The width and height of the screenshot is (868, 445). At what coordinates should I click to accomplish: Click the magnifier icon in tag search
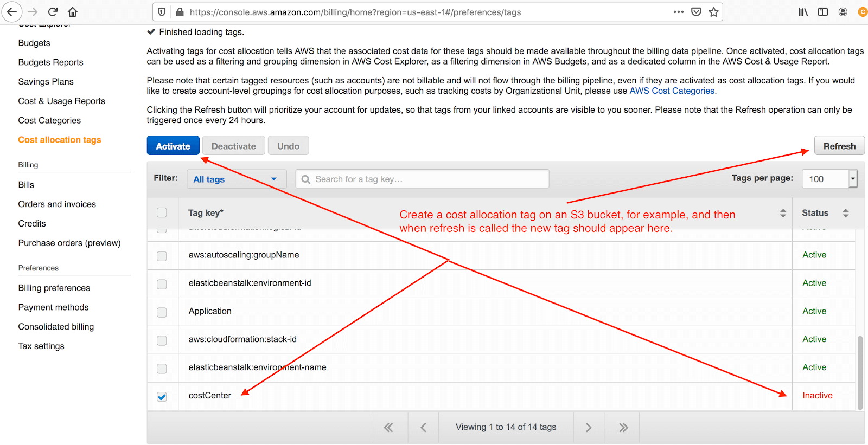[x=306, y=179]
